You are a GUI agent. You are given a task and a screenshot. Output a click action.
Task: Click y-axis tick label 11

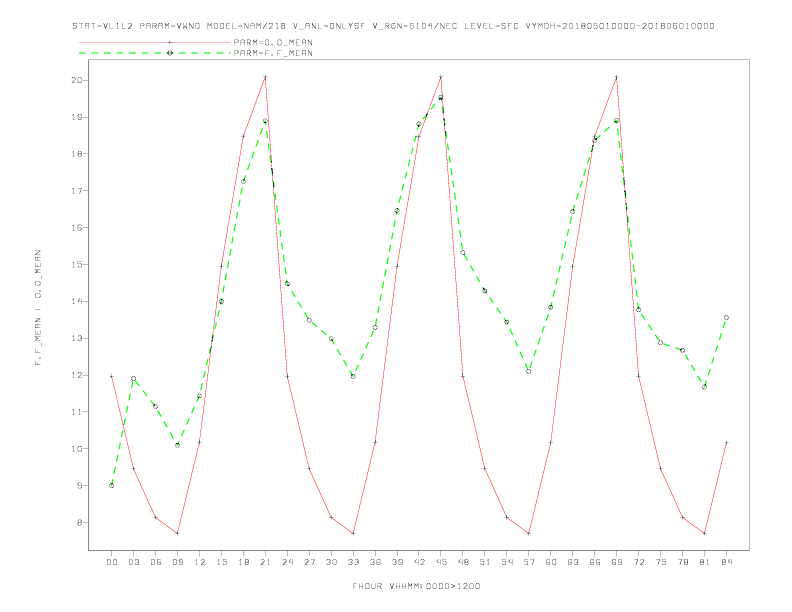[x=76, y=412]
